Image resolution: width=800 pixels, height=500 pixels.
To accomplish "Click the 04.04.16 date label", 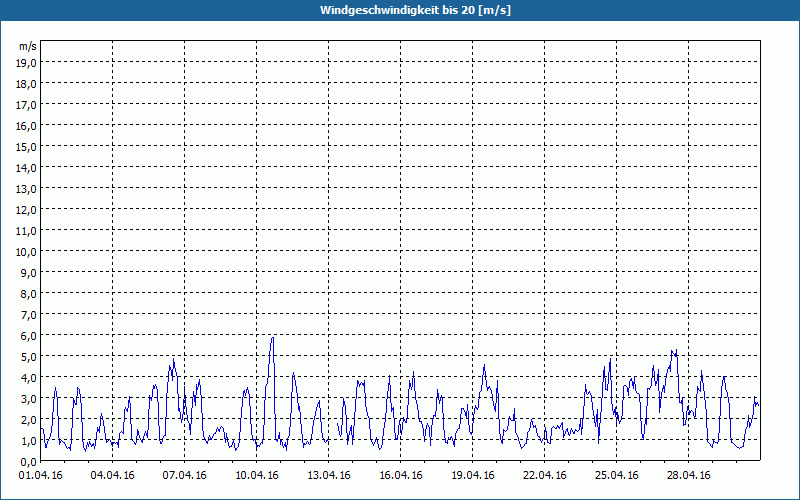I will [113, 476].
